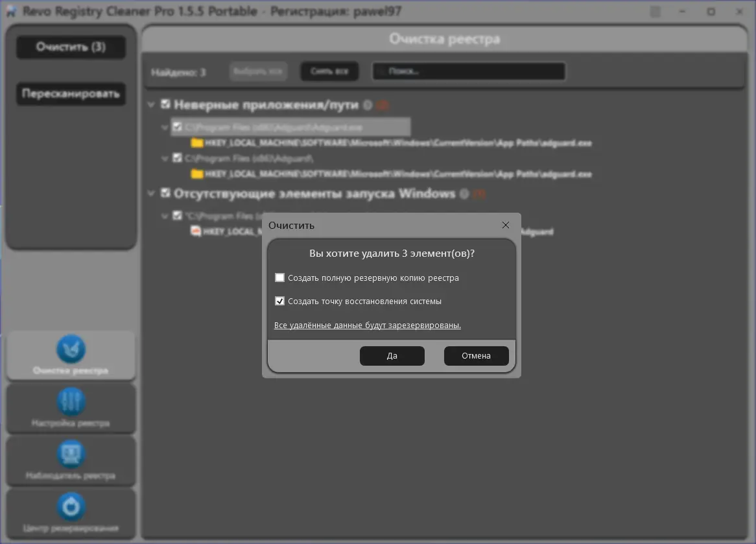Collapse the Adguard.exe path entry

165,127
